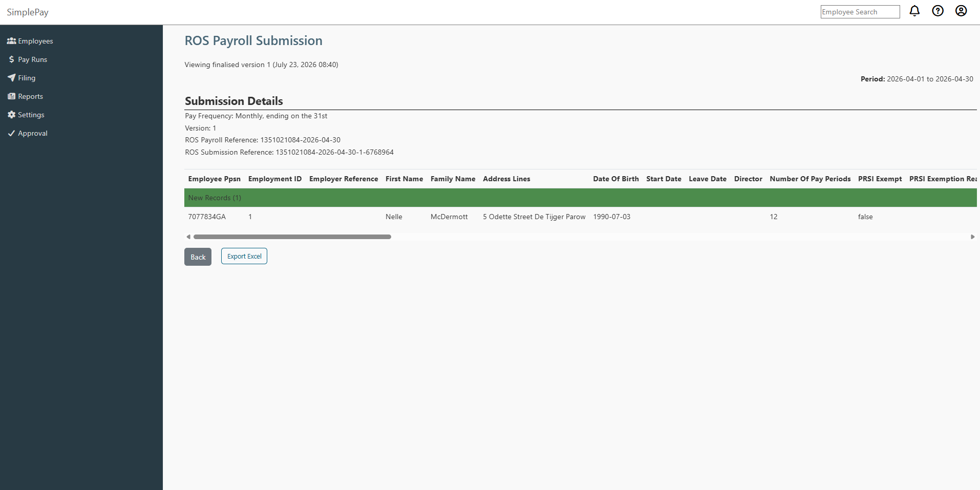Open the user account profile icon
The width and height of the screenshot is (980, 490).
click(961, 11)
